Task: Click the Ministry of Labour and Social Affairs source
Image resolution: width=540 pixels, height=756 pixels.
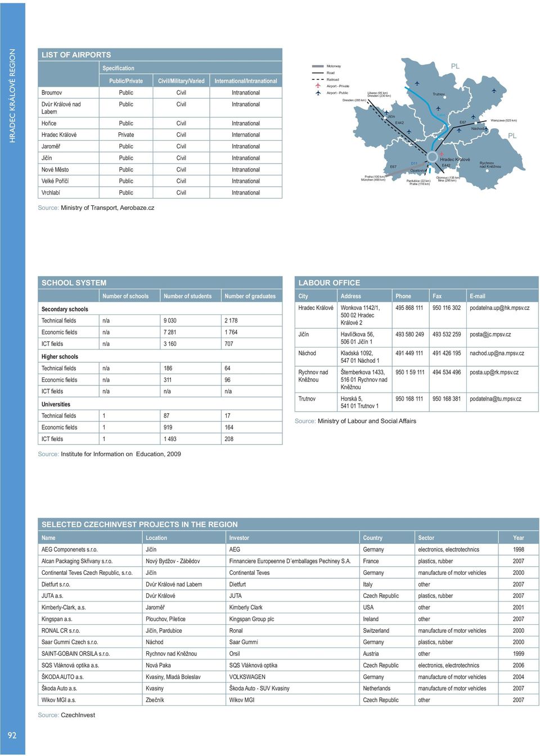Action: pyautogui.click(x=367, y=421)
